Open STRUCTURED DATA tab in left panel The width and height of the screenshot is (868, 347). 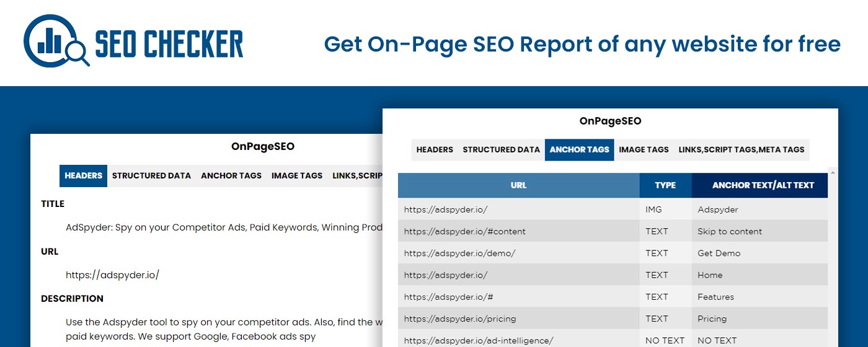151,175
